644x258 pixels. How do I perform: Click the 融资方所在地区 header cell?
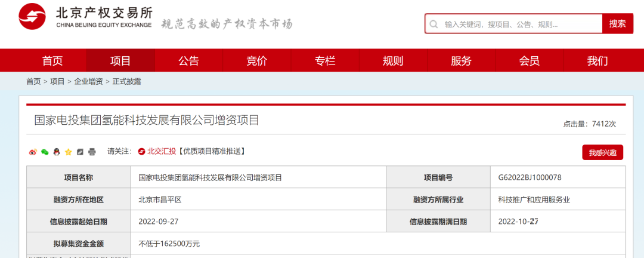79,199
